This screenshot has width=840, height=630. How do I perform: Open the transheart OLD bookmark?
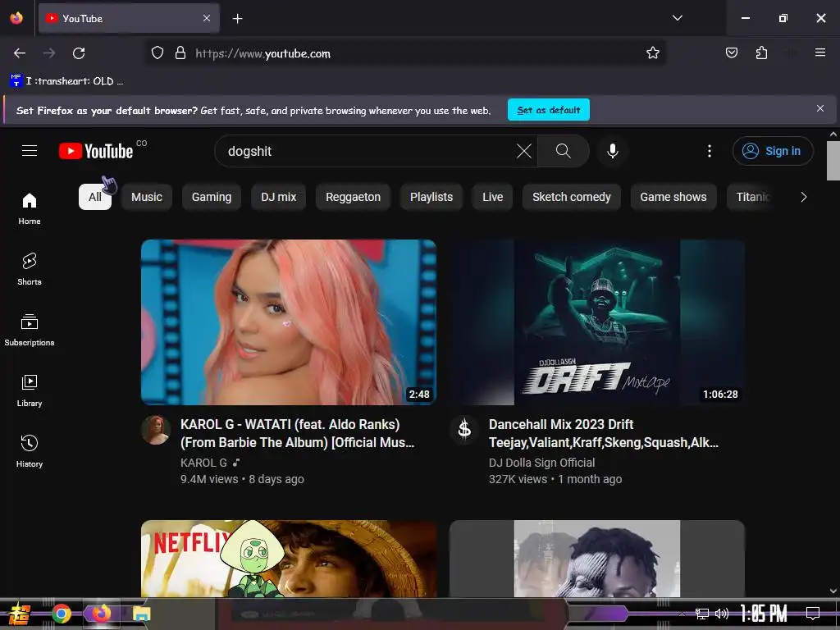(66, 81)
